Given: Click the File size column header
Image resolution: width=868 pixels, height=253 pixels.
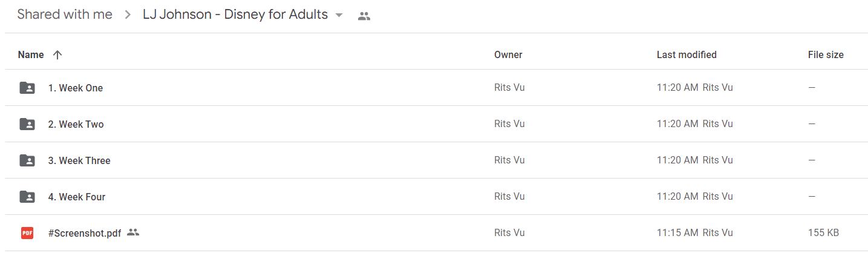Looking at the screenshot, I should point(826,54).
